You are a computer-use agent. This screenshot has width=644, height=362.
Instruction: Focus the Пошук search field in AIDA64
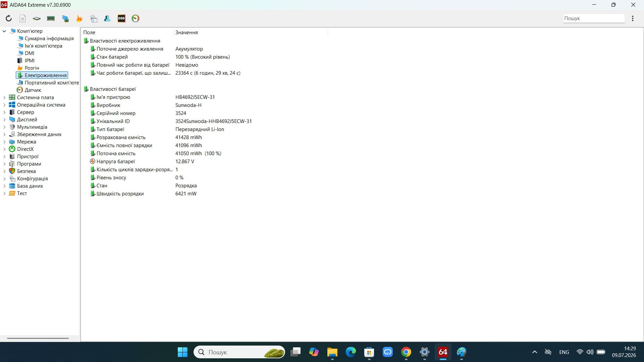(594, 18)
